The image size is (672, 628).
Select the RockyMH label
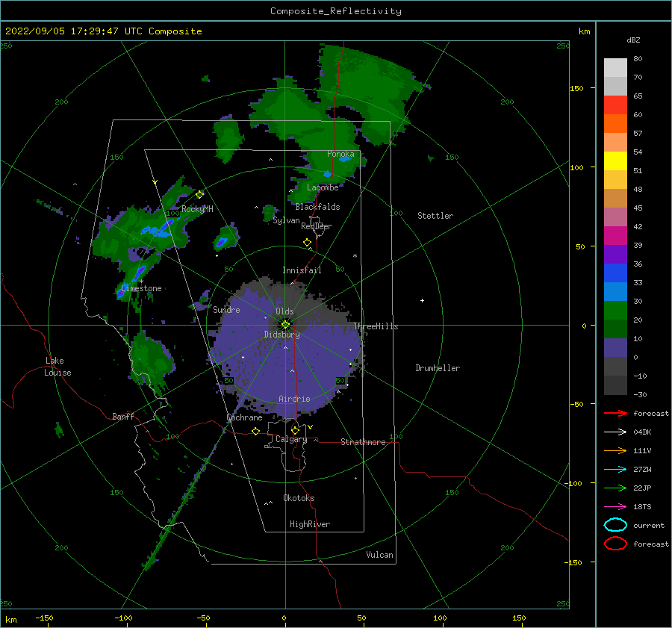click(x=197, y=209)
